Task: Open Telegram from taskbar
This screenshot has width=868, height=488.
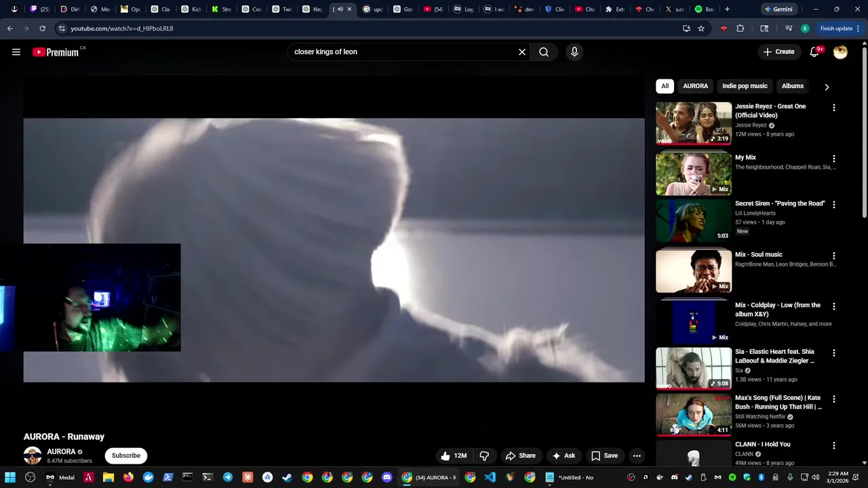Action: (x=227, y=477)
